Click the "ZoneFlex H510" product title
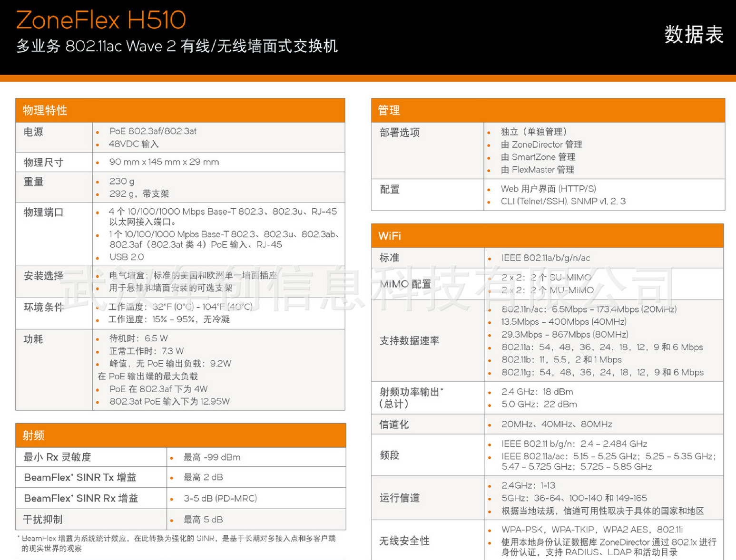Screen dimensions: 736x560 (101, 20)
